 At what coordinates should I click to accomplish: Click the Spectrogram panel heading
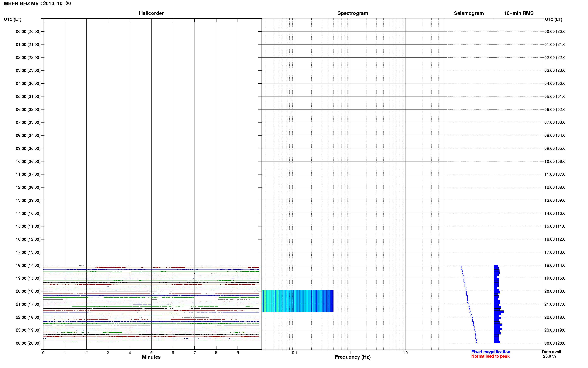[353, 13]
